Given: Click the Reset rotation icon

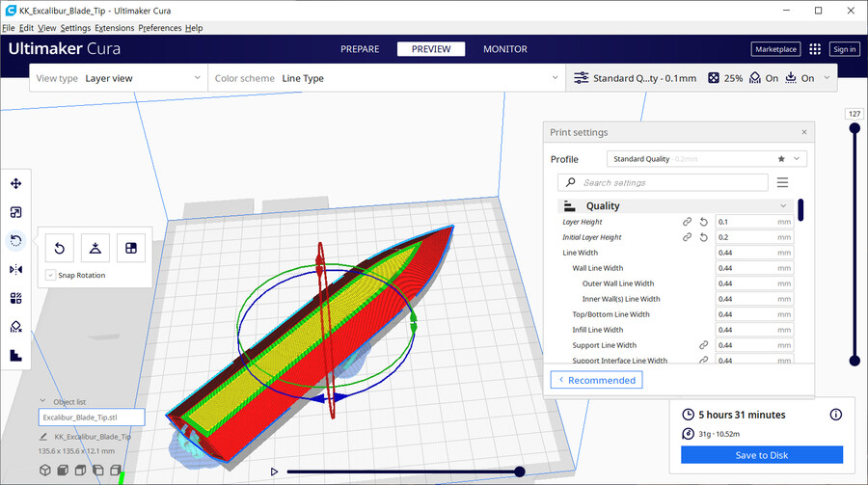Looking at the screenshot, I should [60, 248].
